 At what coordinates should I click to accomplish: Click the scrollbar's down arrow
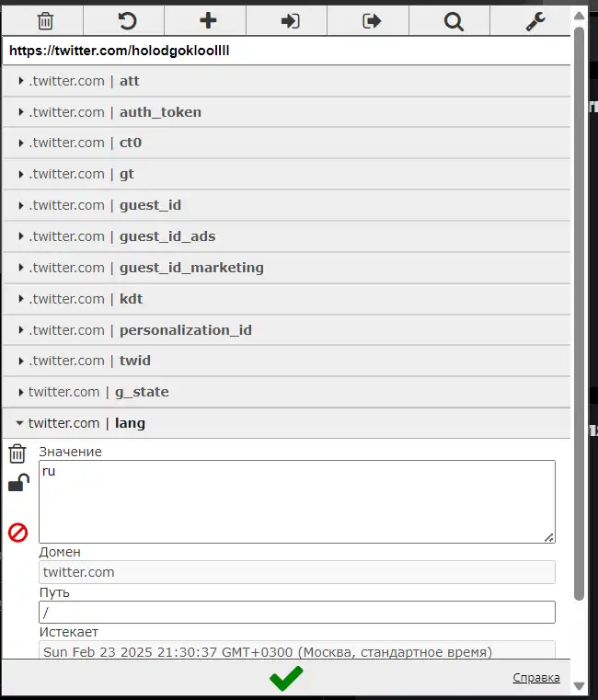(580, 685)
